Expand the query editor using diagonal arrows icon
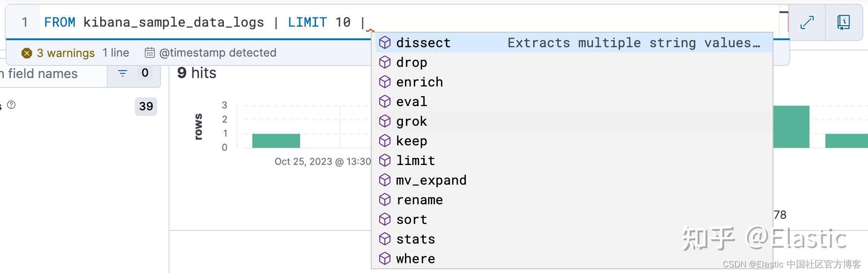 click(808, 22)
